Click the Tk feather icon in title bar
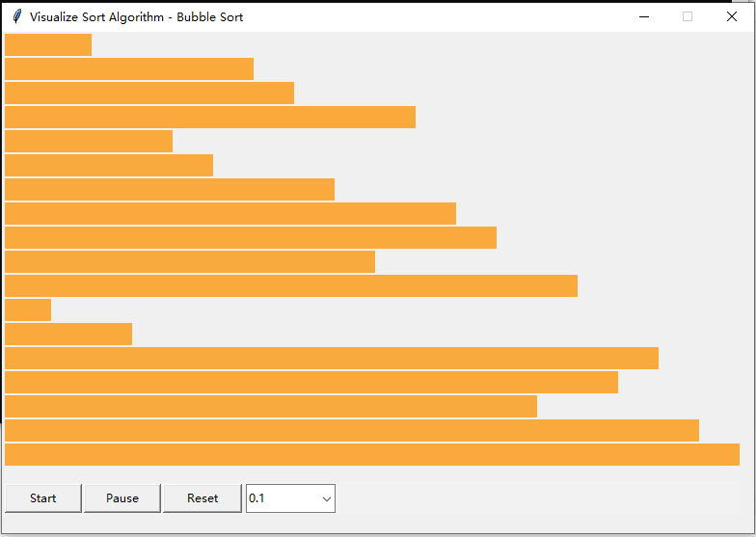Viewport: 756px width, 537px height. (15, 16)
